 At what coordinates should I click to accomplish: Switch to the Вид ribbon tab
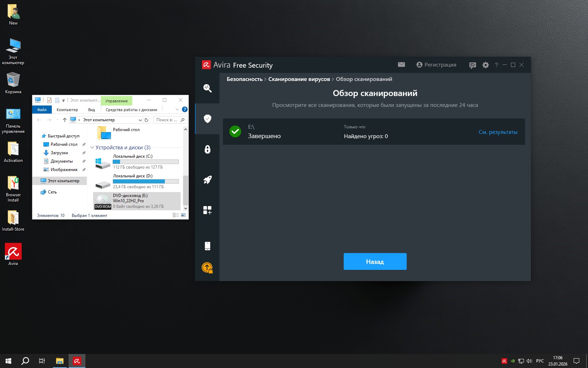pos(91,110)
